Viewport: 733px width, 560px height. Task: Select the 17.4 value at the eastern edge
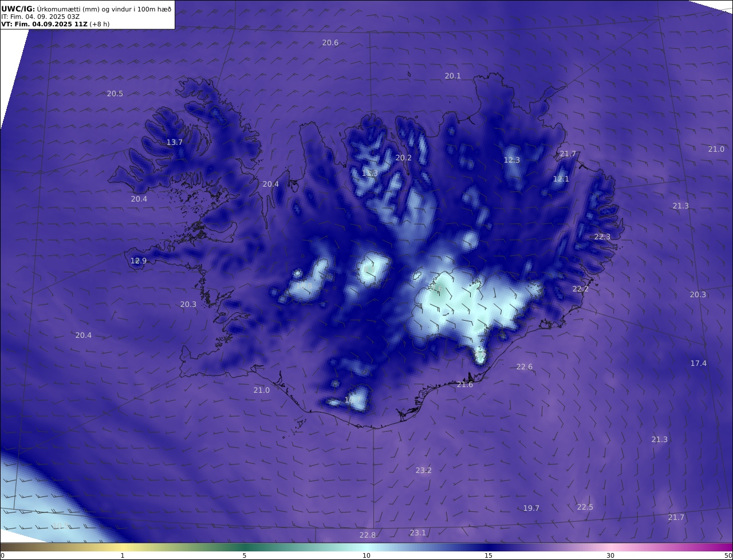tap(698, 364)
